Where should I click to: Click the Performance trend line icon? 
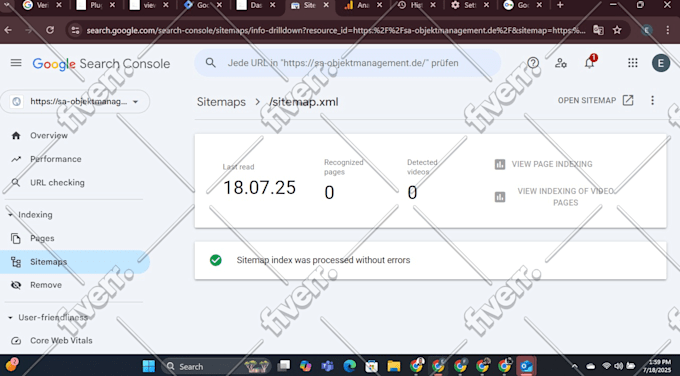click(x=16, y=159)
